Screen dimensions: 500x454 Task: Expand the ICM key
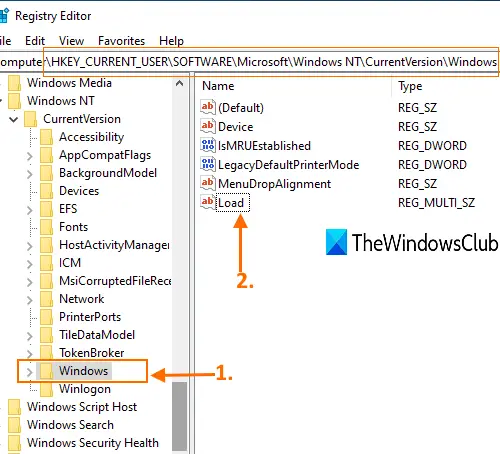[30, 264]
